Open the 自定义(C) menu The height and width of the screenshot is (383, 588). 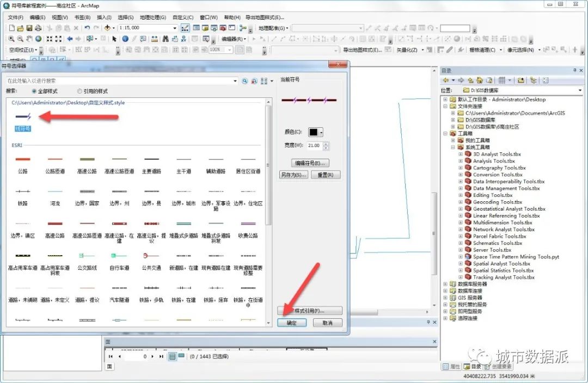183,17
